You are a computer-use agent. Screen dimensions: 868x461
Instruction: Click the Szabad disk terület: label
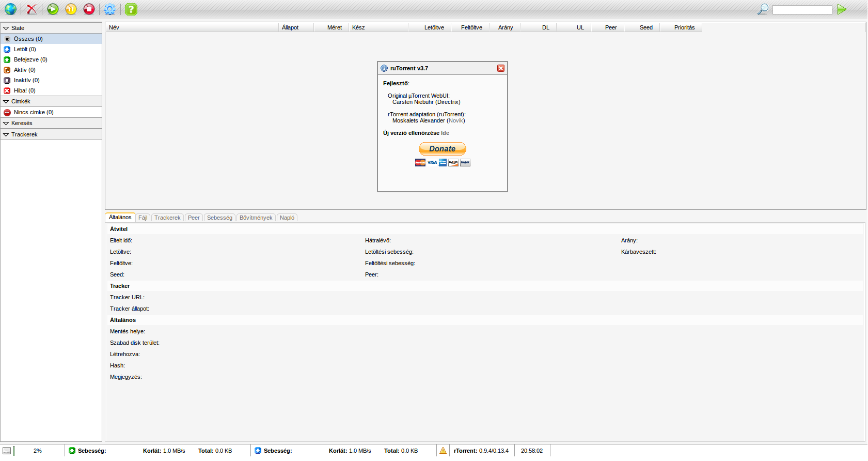click(135, 343)
